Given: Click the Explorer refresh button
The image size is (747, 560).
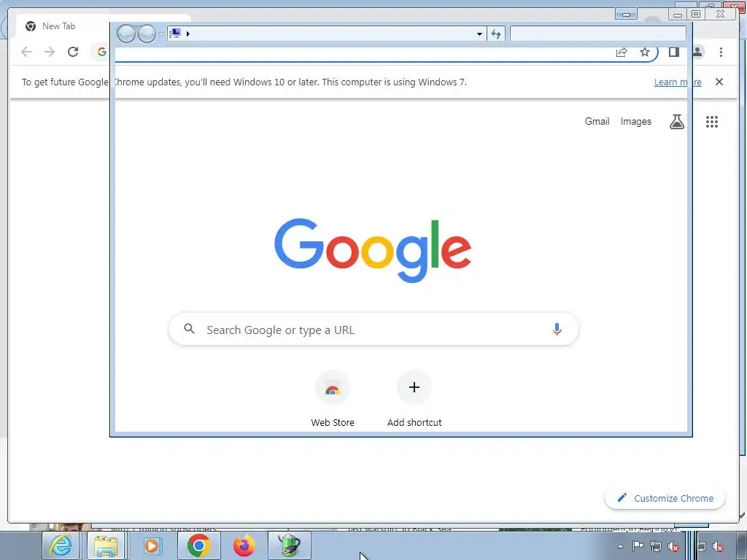Looking at the screenshot, I should click(496, 34).
